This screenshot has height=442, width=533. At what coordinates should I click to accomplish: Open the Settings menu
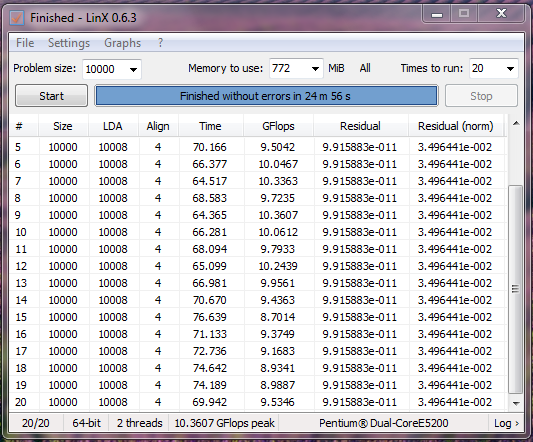[x=69, y=43]
